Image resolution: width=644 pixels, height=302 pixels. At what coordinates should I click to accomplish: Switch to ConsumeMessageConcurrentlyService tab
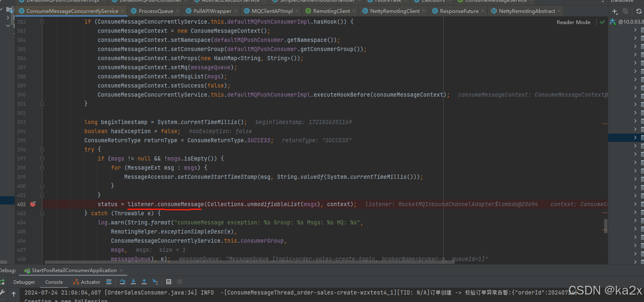(x=72, y=11)
